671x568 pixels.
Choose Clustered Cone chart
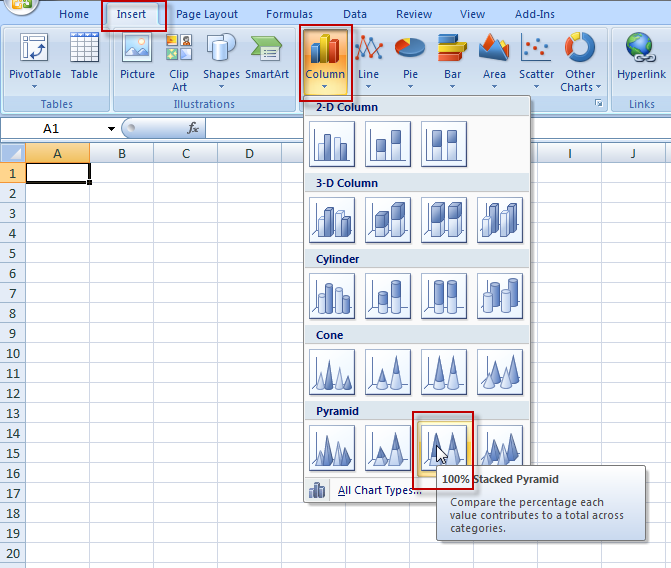click(x=332, y=372)
